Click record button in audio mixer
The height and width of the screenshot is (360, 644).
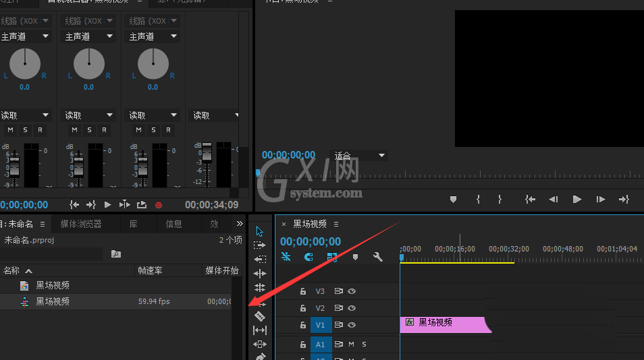[159, 205]
